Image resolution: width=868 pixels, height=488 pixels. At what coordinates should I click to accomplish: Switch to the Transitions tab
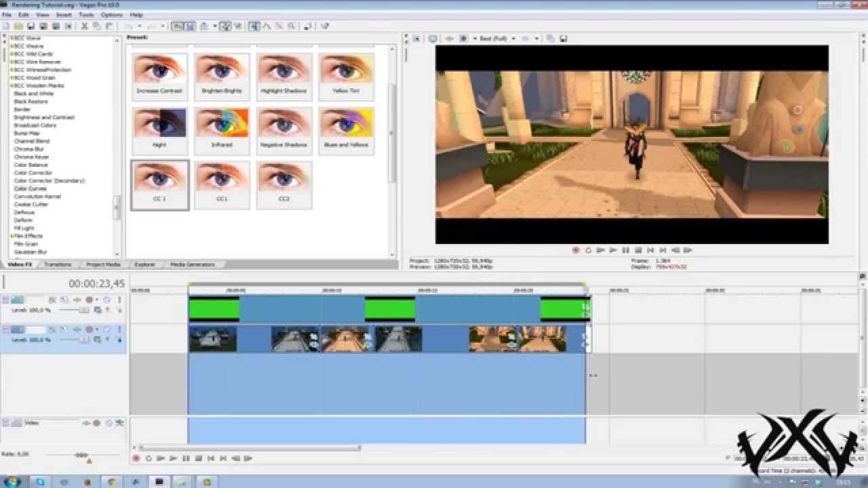(58, 264)
